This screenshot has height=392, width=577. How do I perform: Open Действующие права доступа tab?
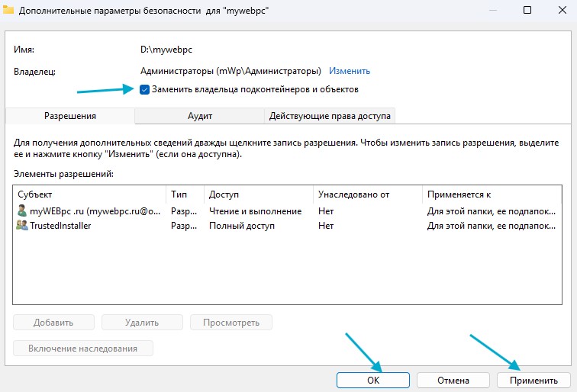pos(330,116)
